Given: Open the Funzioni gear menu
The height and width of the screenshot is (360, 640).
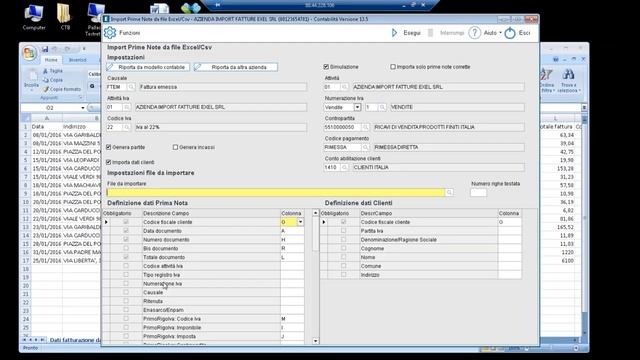Looking at the screenshot, I should click(x=122, y=33).
